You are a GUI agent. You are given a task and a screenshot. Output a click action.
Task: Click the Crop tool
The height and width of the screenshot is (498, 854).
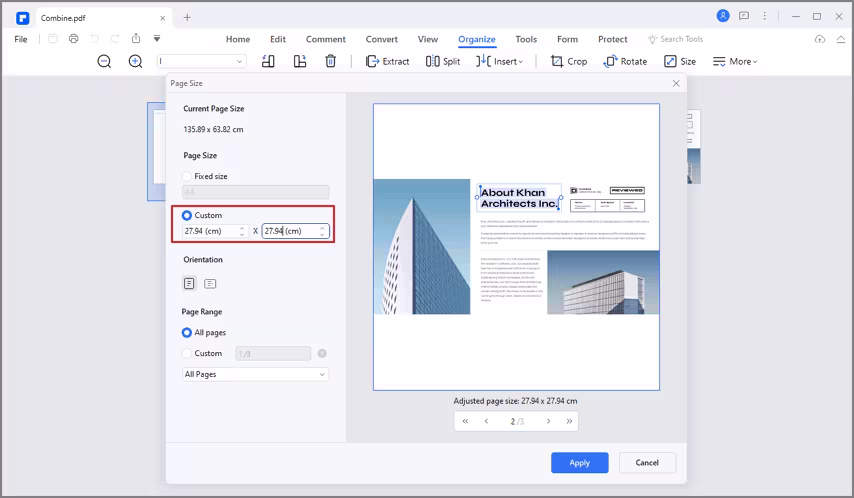click(569, 62)
